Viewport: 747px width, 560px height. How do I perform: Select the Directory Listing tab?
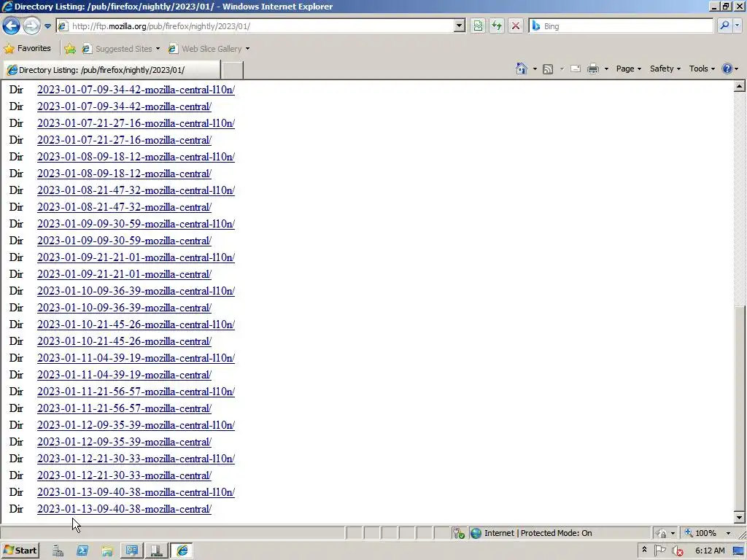112,70
